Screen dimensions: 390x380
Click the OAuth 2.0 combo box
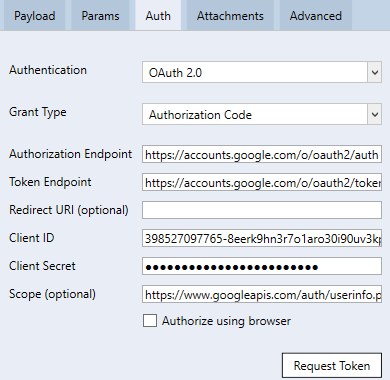tap(262, 72)
